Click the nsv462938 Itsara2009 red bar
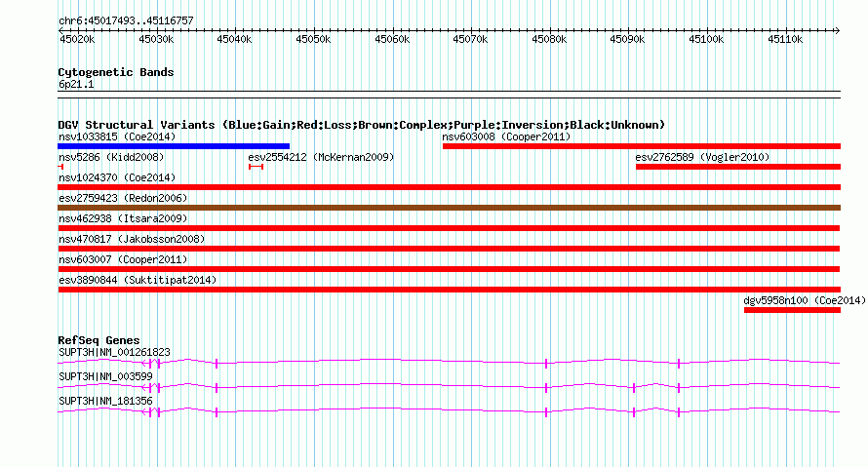Viewport: 868px width, 467px height. pos(449,228)
